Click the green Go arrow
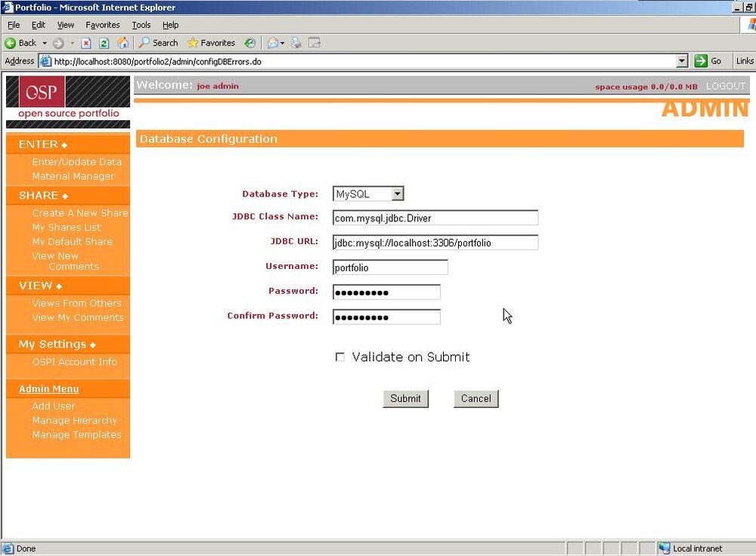Screen dimensions: 756x556 coord(701,61)
